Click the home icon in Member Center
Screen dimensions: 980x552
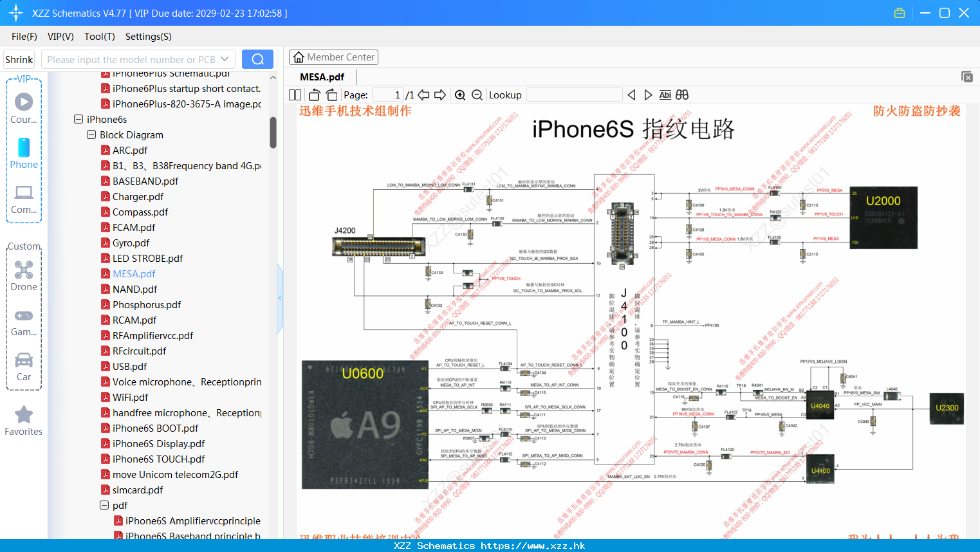pyautogui.click(x=299, y=57)
